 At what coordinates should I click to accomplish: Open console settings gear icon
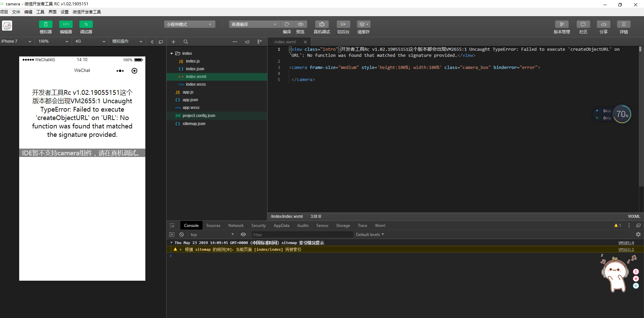pos(638,235)
